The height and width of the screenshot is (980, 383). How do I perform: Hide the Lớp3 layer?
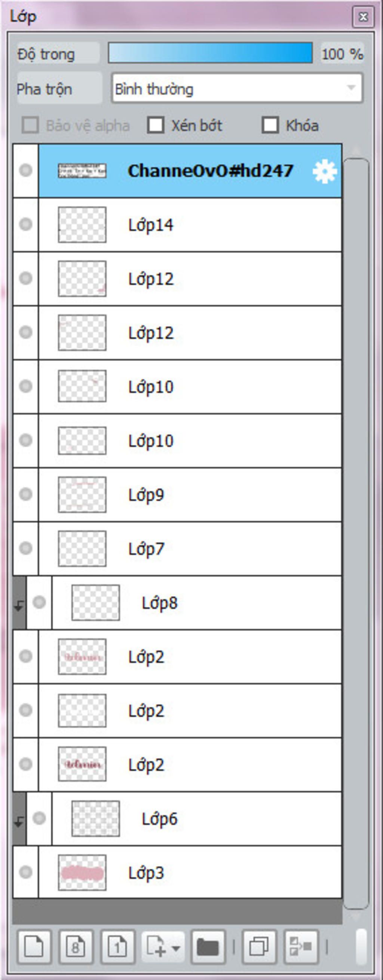[x=25, y=872]
